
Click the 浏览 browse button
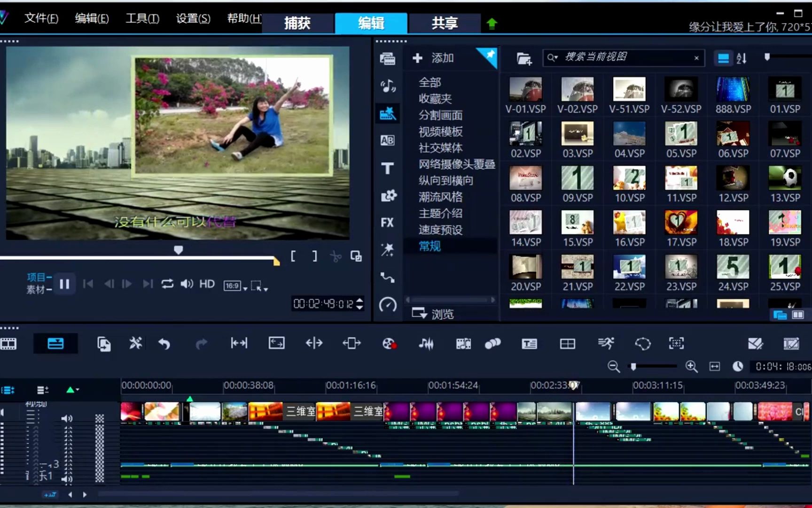[433, 314]
